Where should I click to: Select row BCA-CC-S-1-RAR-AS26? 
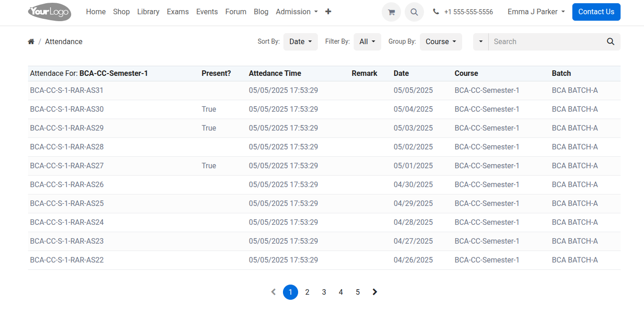tap(324, 185)
